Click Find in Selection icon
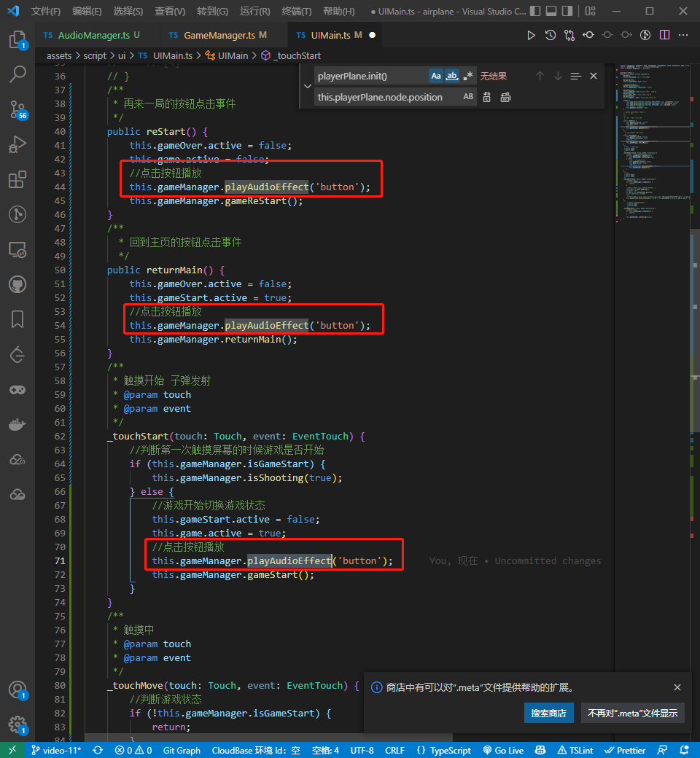700x758 pixels. (x=575, y=76)
